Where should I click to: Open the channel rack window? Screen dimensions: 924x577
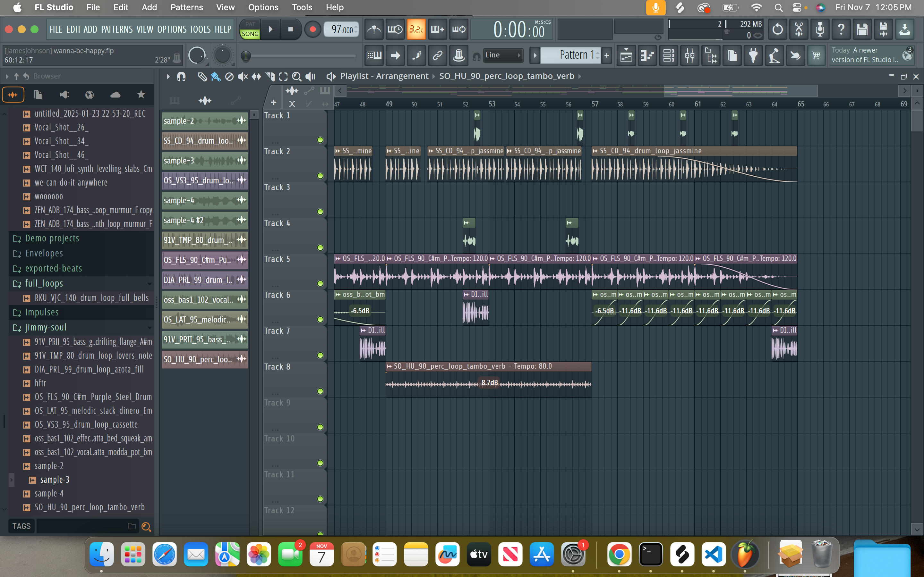coord(668,56)
